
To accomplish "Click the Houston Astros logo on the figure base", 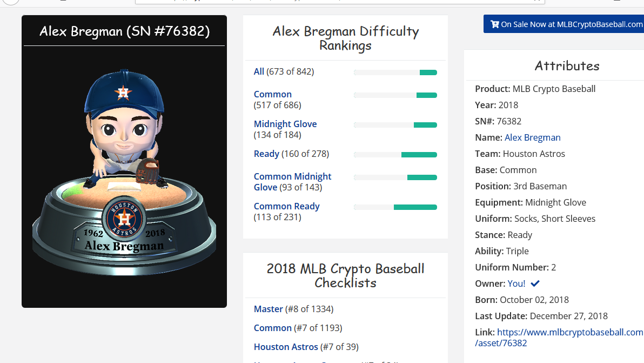I will click(124, 218).
